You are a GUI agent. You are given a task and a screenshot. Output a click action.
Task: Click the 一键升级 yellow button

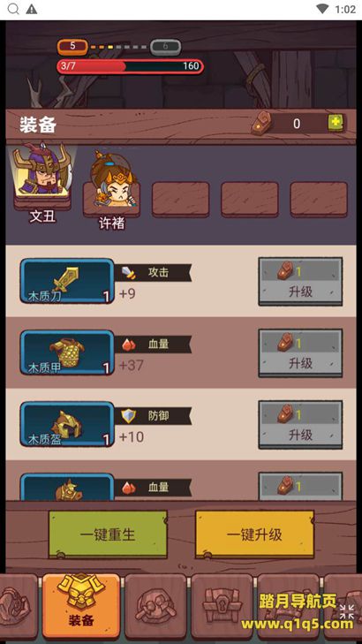tap(254, 534)
